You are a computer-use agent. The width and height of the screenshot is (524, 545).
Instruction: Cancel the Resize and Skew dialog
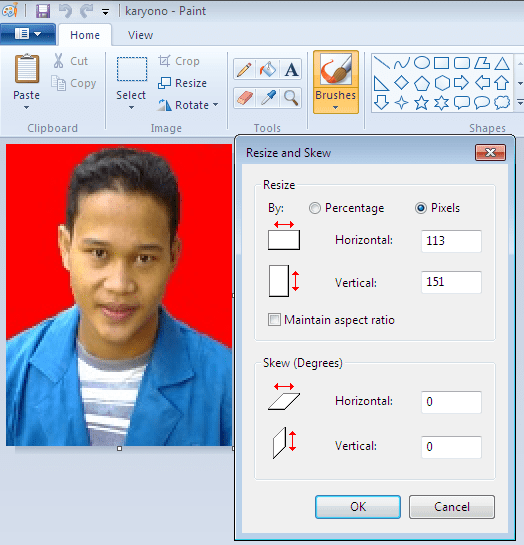(452, 507)
